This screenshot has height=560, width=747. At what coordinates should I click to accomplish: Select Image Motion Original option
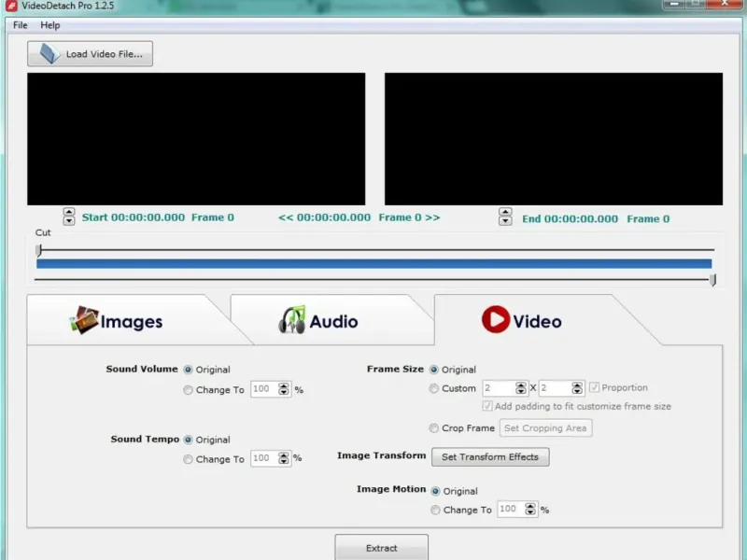click(435, 491)
